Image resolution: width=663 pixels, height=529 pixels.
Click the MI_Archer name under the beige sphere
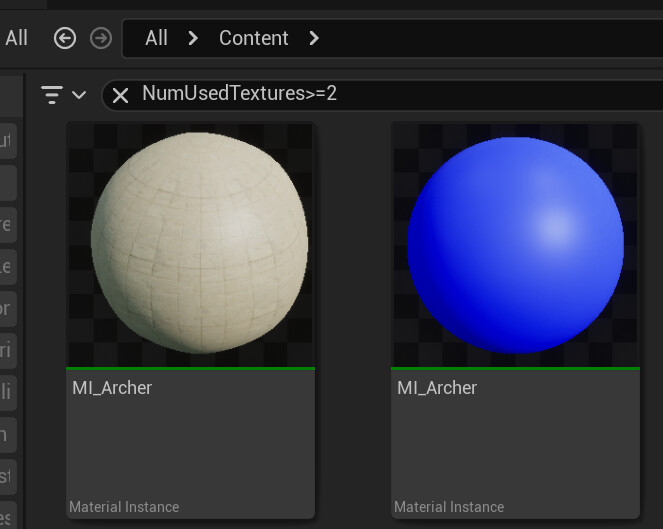point(112,388)
